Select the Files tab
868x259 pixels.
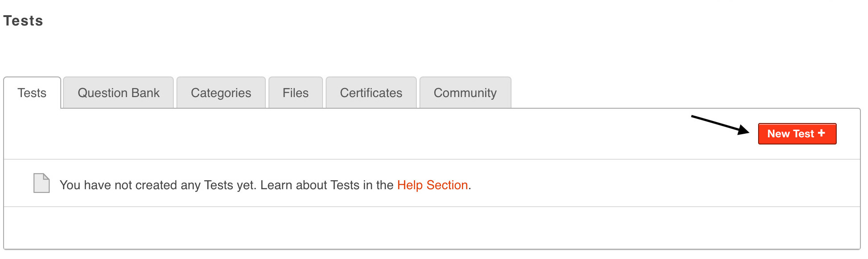point(295,93)
